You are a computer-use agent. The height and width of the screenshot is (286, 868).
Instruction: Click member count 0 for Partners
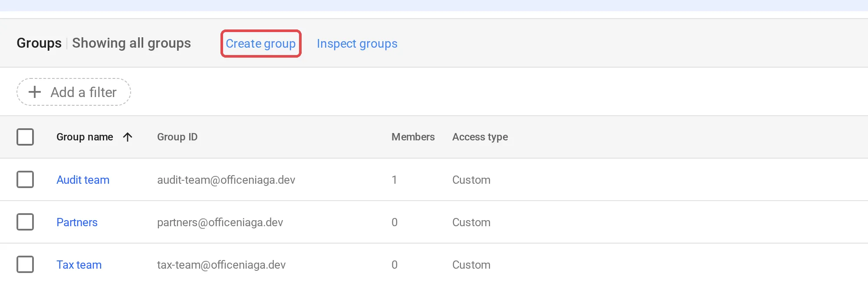tap(394, 222)
